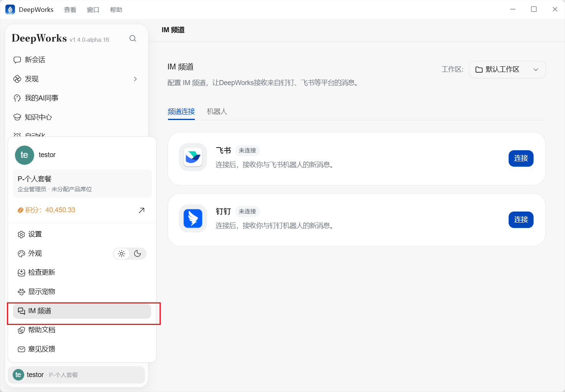Viewport: 565px width, 392px height.
Task: Click the testor account bar at bottom
Action: (x=76, y=375)
